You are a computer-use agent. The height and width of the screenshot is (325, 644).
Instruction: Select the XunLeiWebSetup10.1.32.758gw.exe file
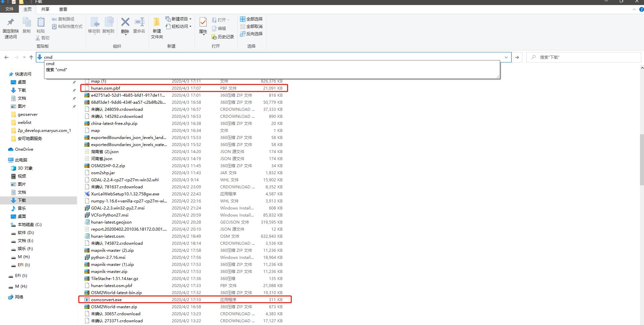tap(184, 194)
